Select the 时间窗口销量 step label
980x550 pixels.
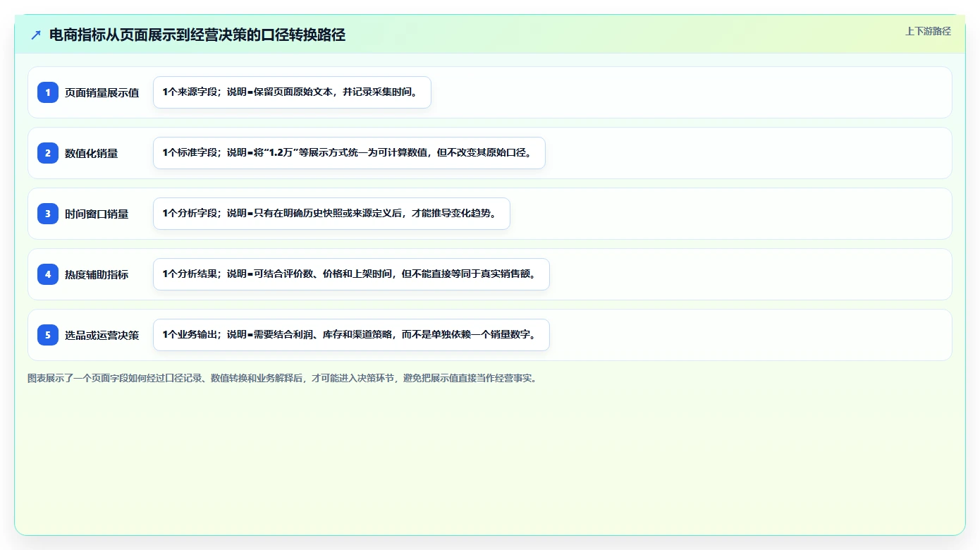pyautogui.click(x=97, y=214)
